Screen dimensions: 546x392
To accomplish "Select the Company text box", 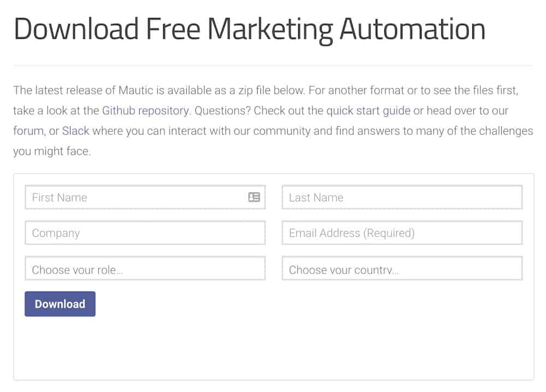I will 145,233.
